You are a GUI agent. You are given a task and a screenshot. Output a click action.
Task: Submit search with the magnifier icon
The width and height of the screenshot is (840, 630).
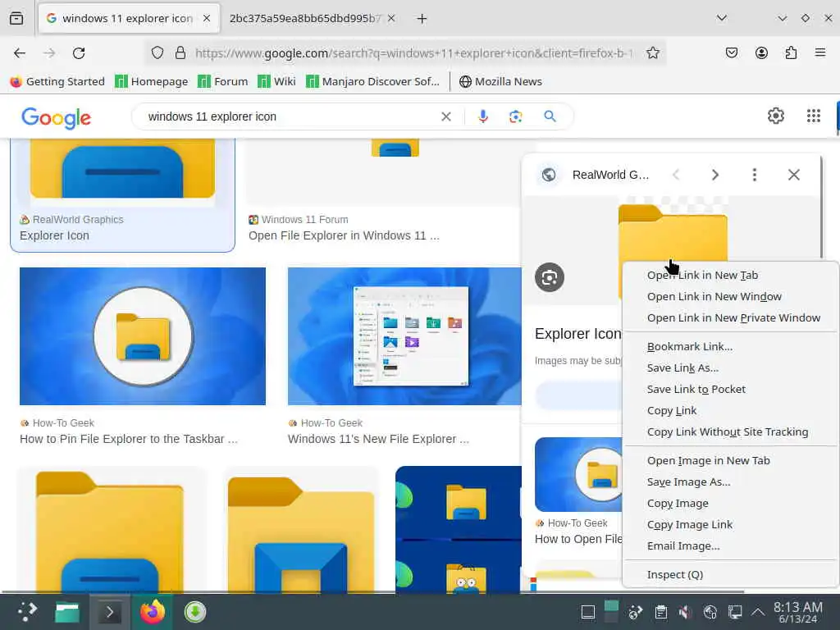pyautogui.click(x=550, y=116)
